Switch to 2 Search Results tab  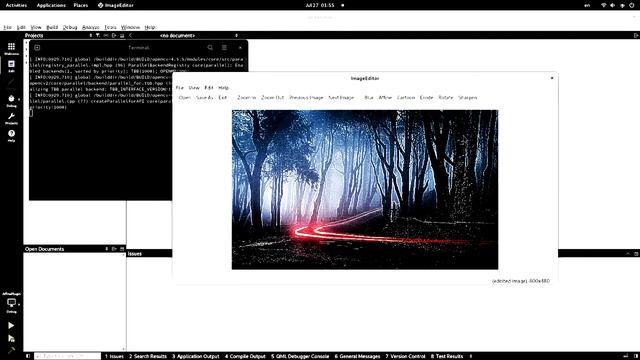coord(148,356)
